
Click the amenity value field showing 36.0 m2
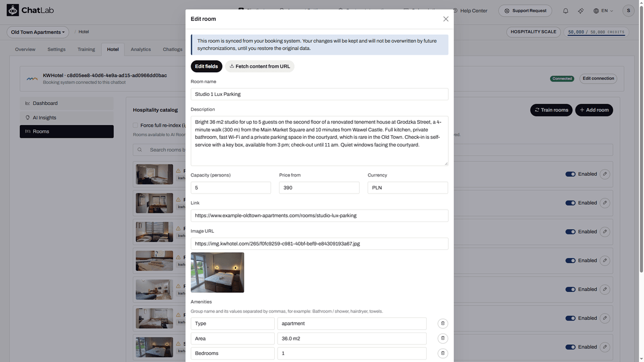coord(352,338)
